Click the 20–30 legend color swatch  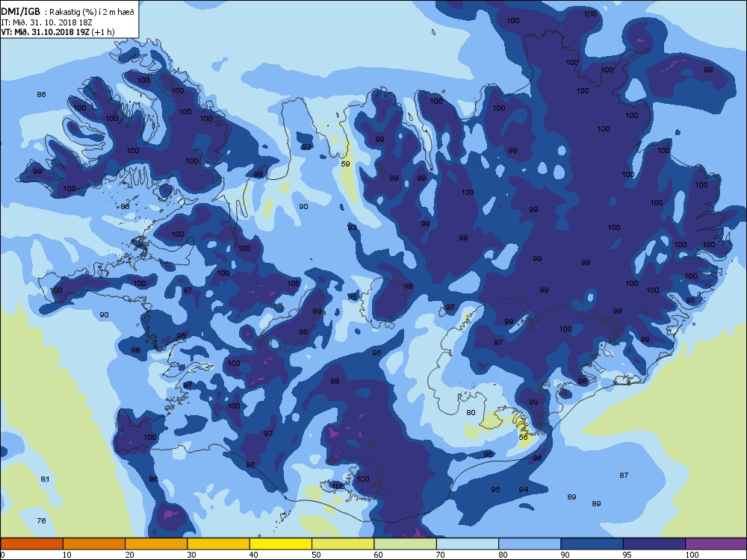[156, 544]
